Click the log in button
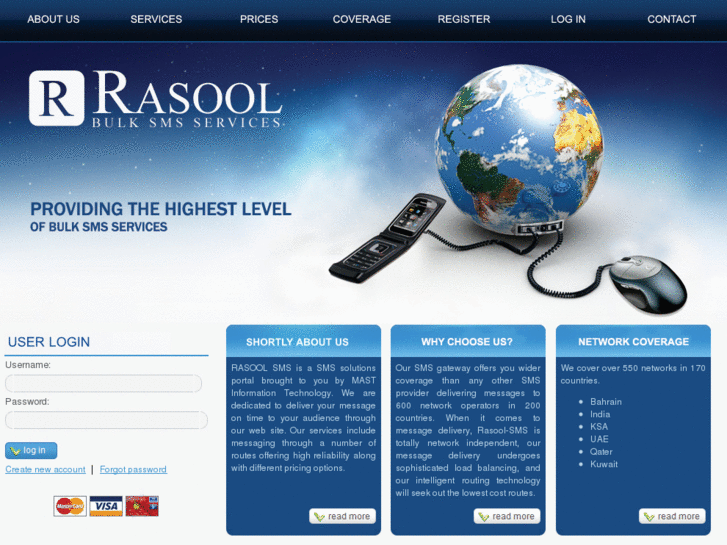727x545 pixels. (31, 450)
